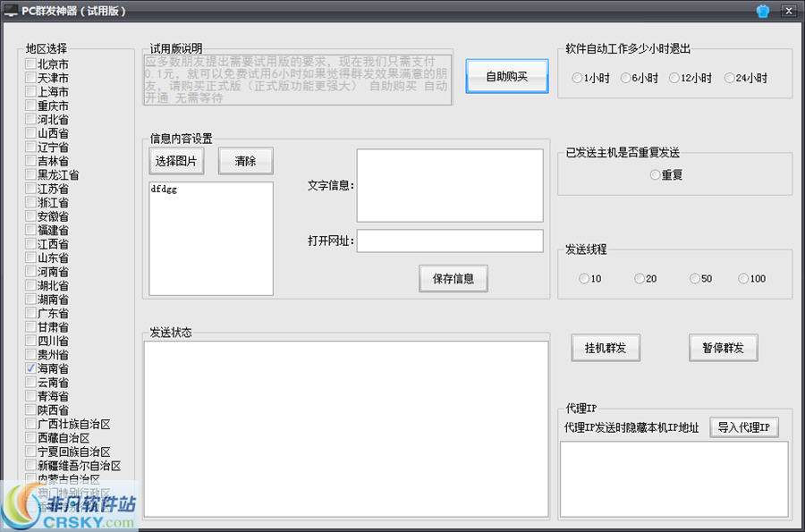Click the 保存信息 button
The image size is (805, 532).
tap(453, 278)
